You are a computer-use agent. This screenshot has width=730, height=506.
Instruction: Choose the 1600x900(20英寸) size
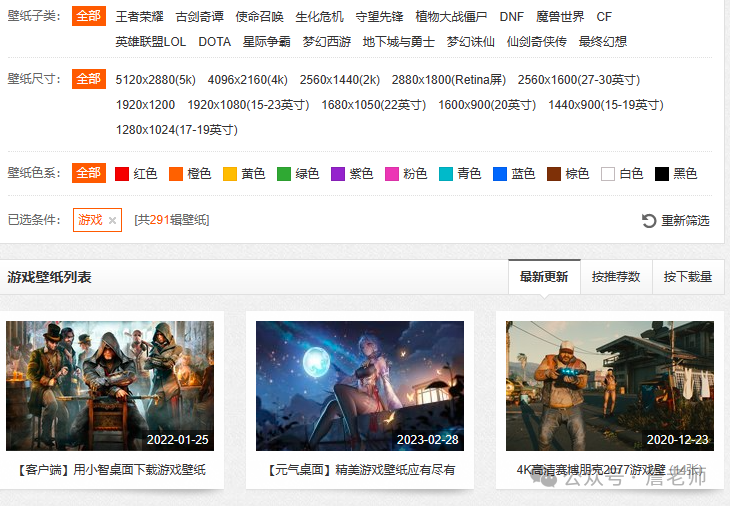pos(487,105)
